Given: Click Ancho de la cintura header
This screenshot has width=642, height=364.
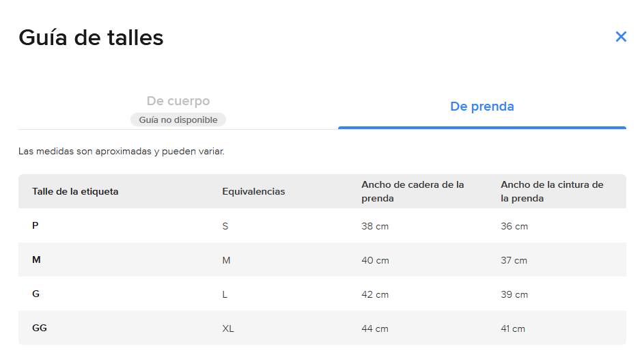Looking at the screenshot, I should [552, 191].
